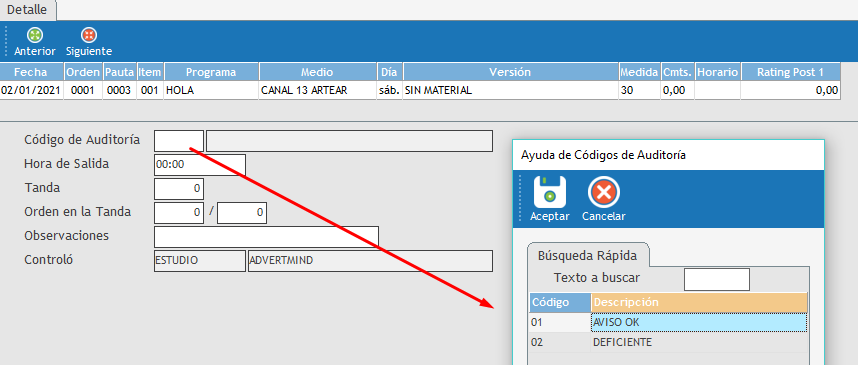Click the HOLA program cell

click(x=211, y=90)
